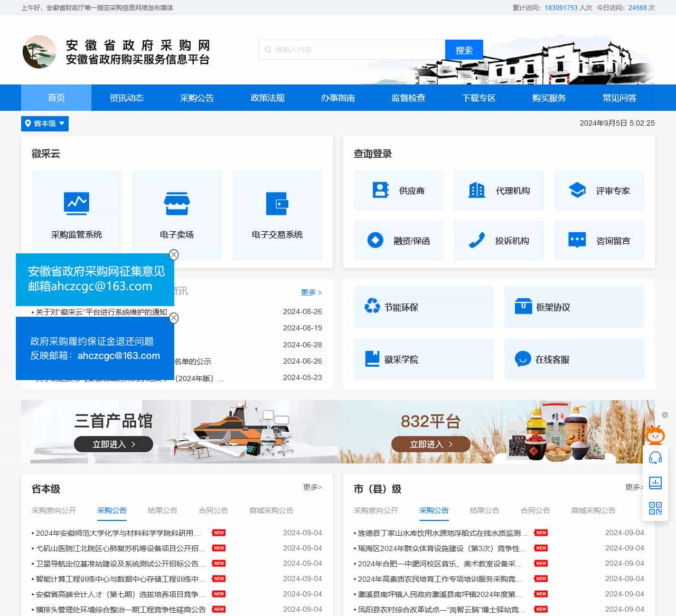Click 更多 in the news panel
This screenshot has width=676, height=616.
[x=311, y=292]
